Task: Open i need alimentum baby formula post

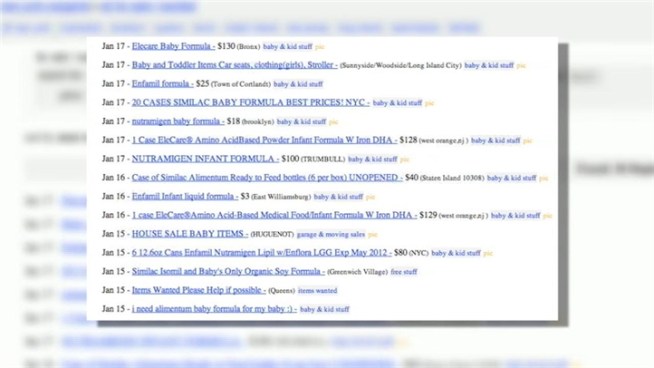Action: pos(214,309)
